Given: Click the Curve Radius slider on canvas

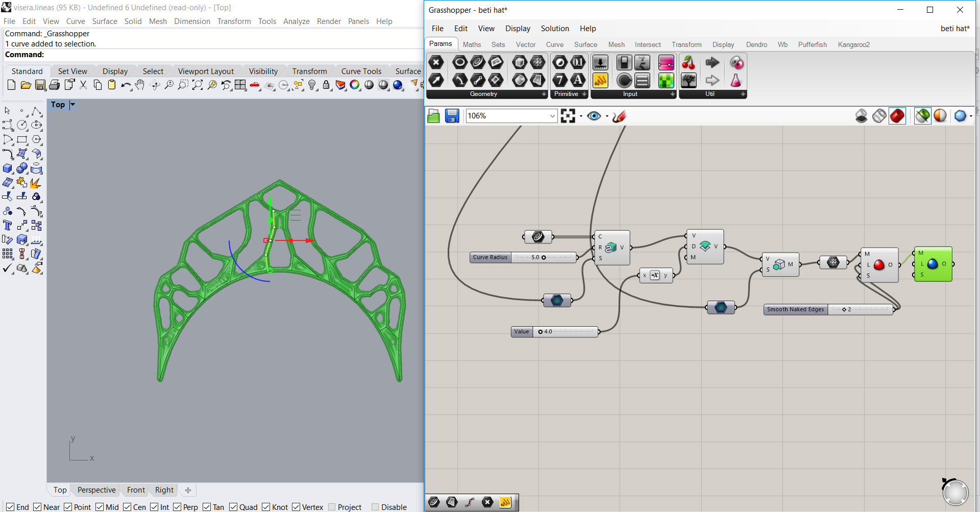Looking at the screenshot, I should (x=524, y=257).
